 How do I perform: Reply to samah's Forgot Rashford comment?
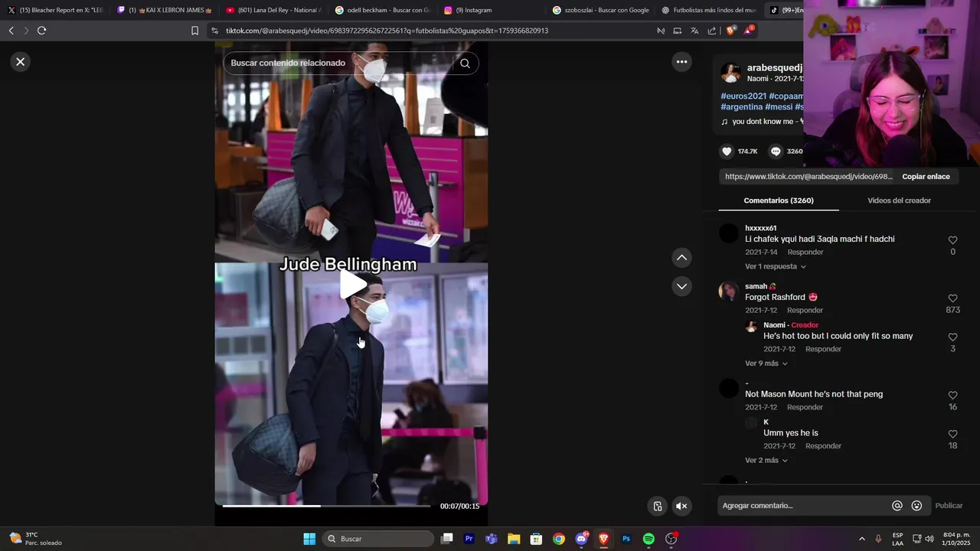coord(805,311)
